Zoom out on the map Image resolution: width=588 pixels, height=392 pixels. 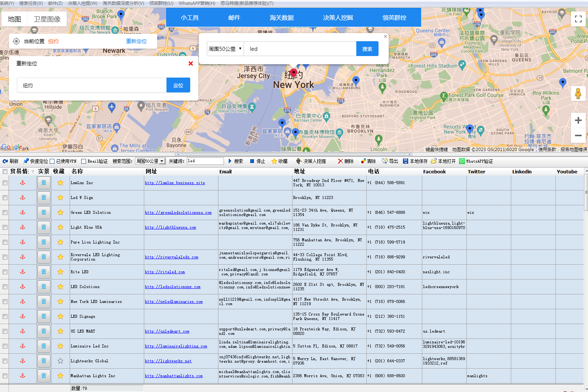tap(578, 135)
